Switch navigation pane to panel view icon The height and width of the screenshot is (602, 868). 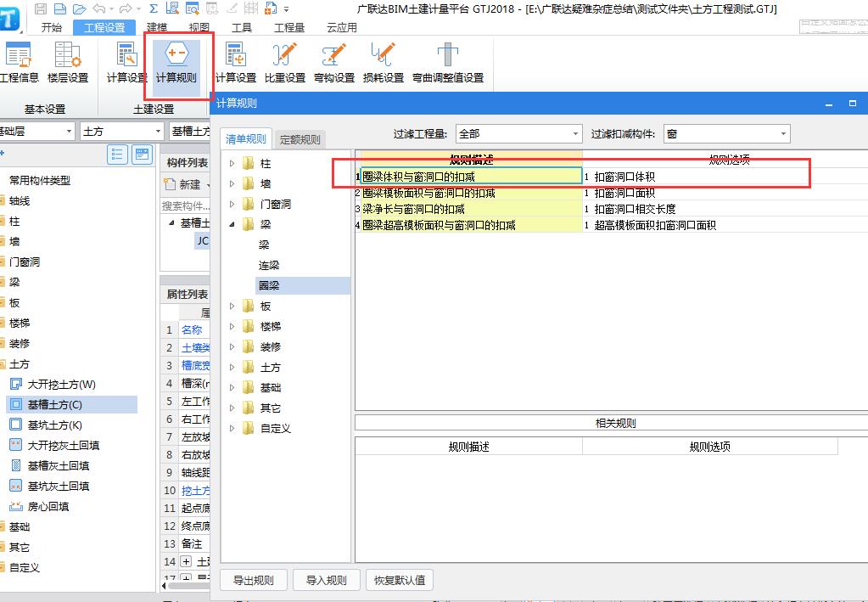pos(142,155)
